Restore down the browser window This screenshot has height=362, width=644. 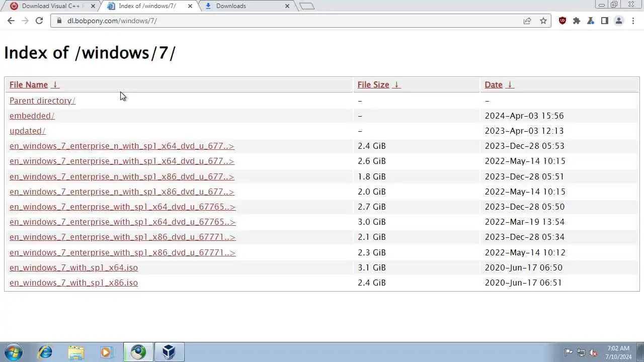(x=614, y=5)
